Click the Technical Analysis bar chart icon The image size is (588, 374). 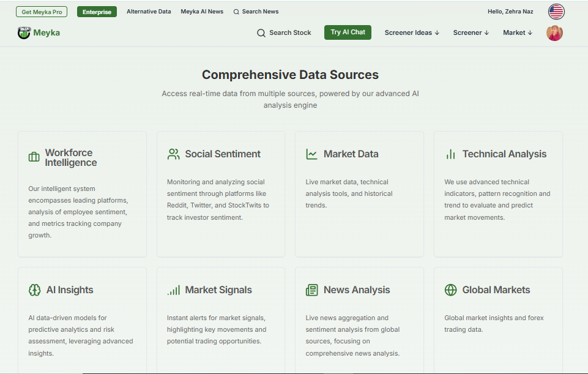click(451, 154)
